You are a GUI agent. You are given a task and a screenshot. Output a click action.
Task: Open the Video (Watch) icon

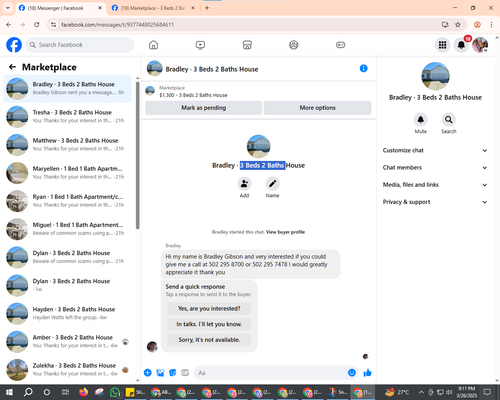pos(200,45)
